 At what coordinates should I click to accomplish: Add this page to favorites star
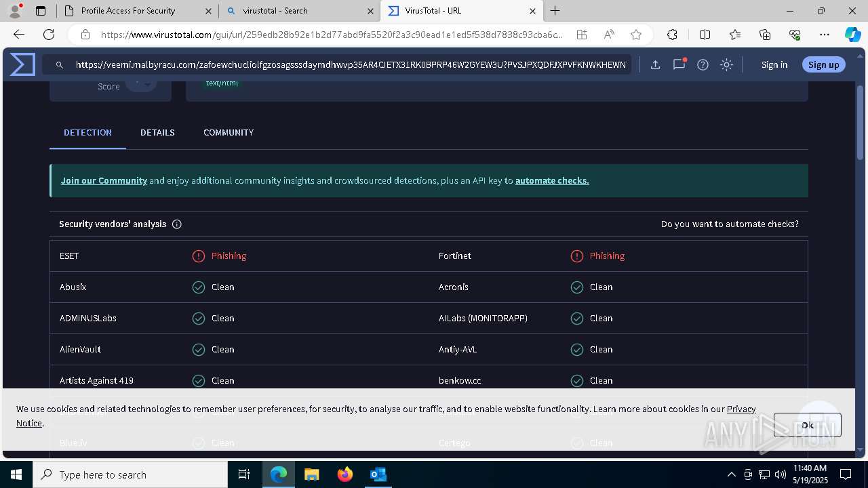point(635,35)
